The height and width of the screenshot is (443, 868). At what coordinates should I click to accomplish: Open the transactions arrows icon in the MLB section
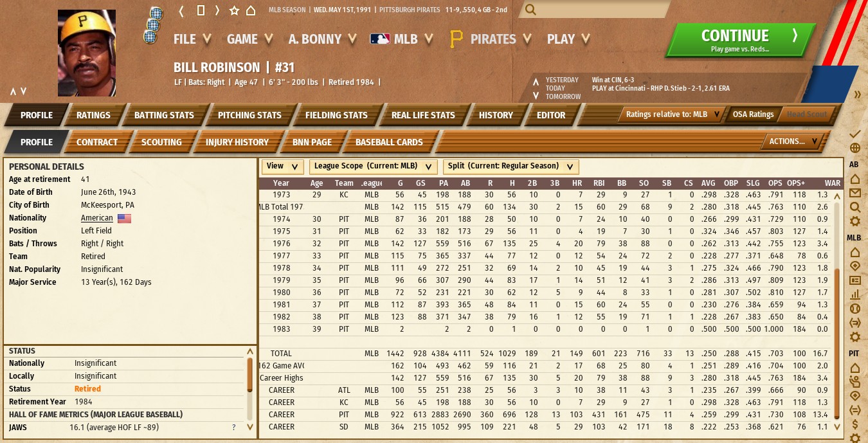point(854,323)
